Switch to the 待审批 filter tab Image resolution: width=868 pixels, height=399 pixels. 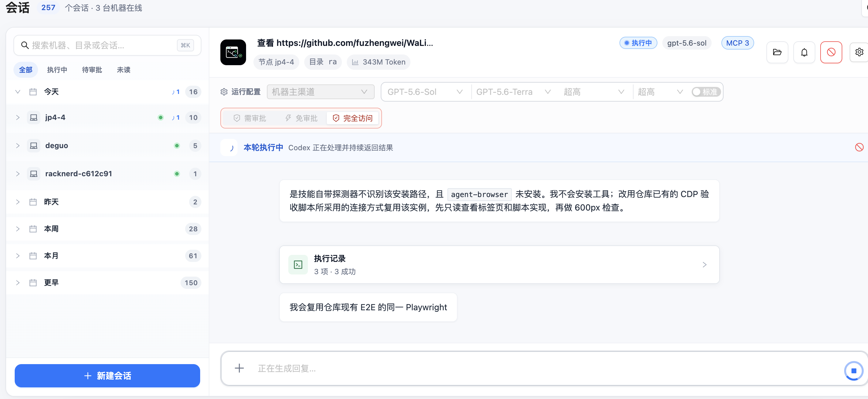pos(92,70)
